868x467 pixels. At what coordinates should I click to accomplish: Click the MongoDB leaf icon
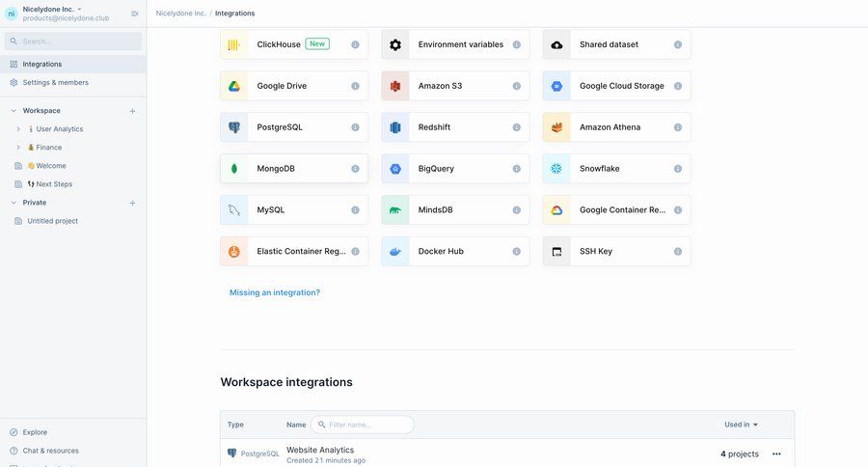coord(234,169)
